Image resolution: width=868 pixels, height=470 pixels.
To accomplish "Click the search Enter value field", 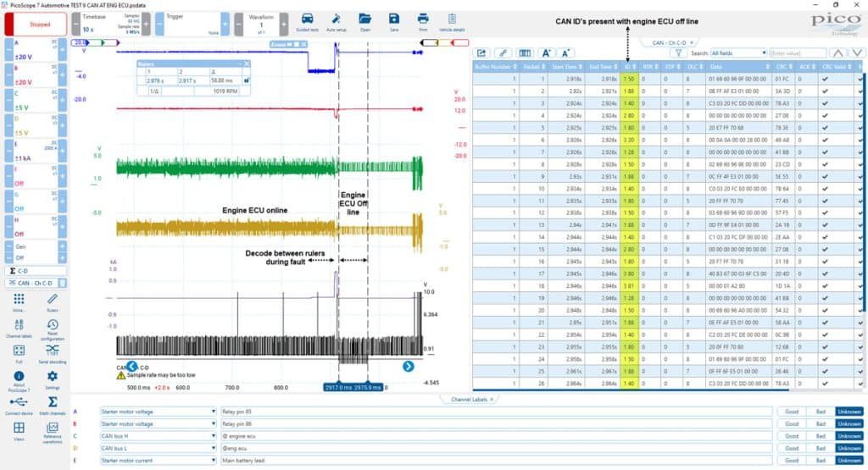I will click(x=797, y=53).
